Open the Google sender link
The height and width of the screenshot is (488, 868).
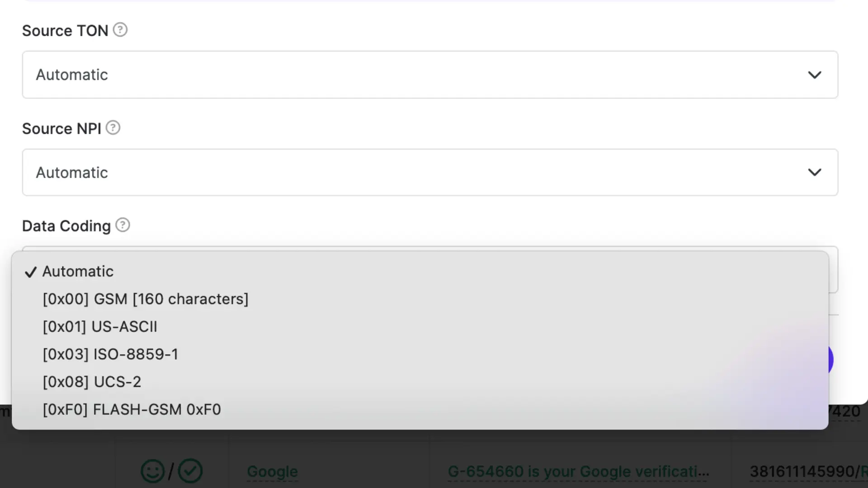(272, 471)
